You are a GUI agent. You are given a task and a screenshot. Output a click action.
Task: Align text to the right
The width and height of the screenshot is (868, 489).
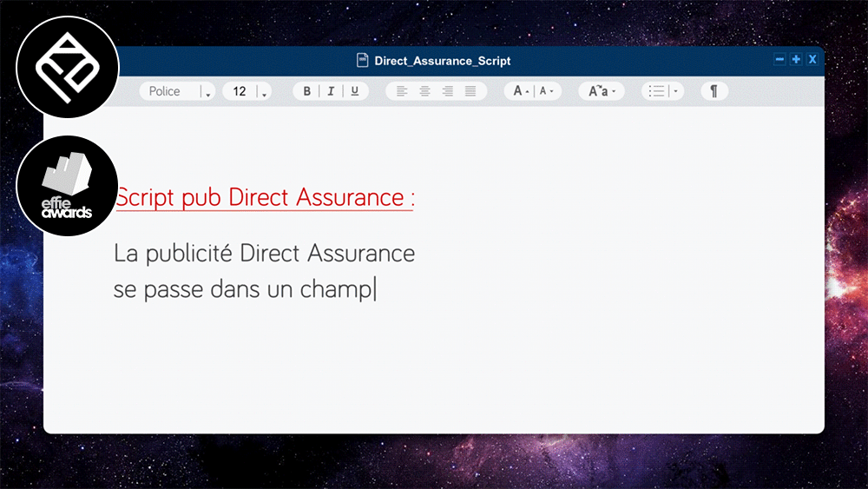[447, 91]
